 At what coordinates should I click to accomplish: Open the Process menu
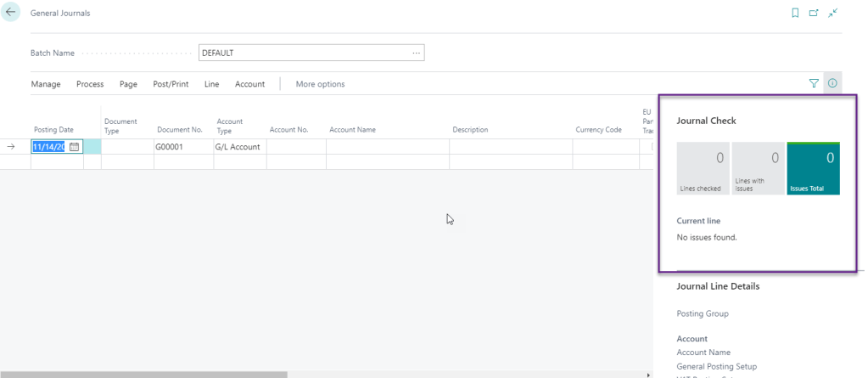click(90, 84)
